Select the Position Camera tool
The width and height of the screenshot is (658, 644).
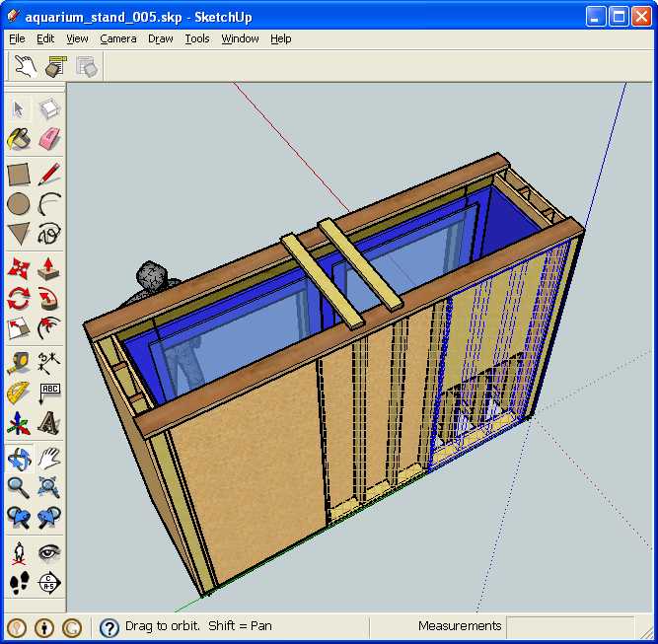tap(19, 553)
